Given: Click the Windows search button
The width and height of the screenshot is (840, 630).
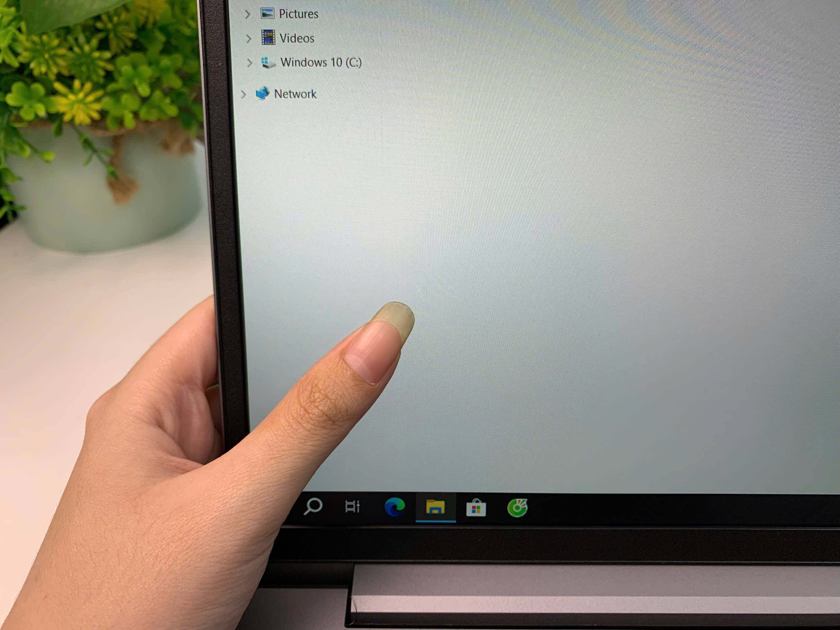Looking at the screenshot, I should pyautogui.click(x=312, y=507).
